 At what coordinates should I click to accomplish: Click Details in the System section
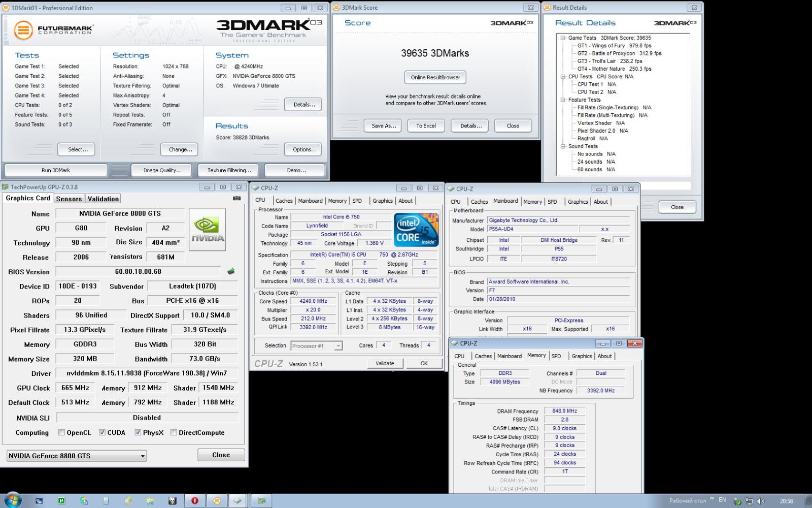tap(304, 105)
